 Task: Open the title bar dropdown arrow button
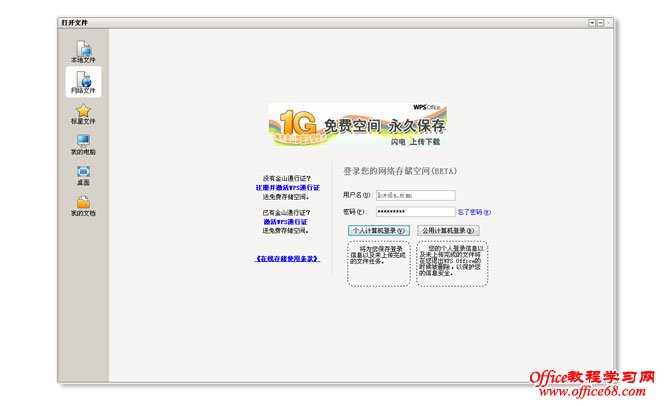click(592, 23)
